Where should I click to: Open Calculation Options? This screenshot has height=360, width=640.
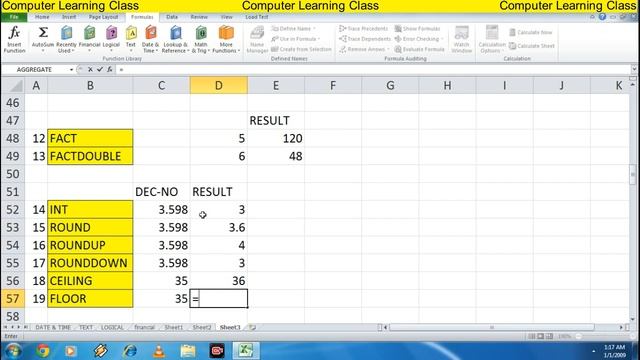click(x=492, y=39)
